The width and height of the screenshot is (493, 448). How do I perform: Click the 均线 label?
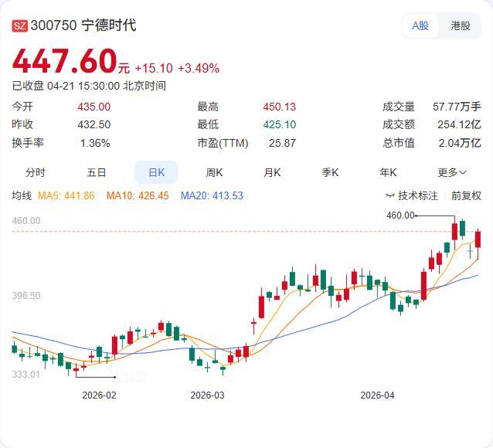tap(22, 195)
